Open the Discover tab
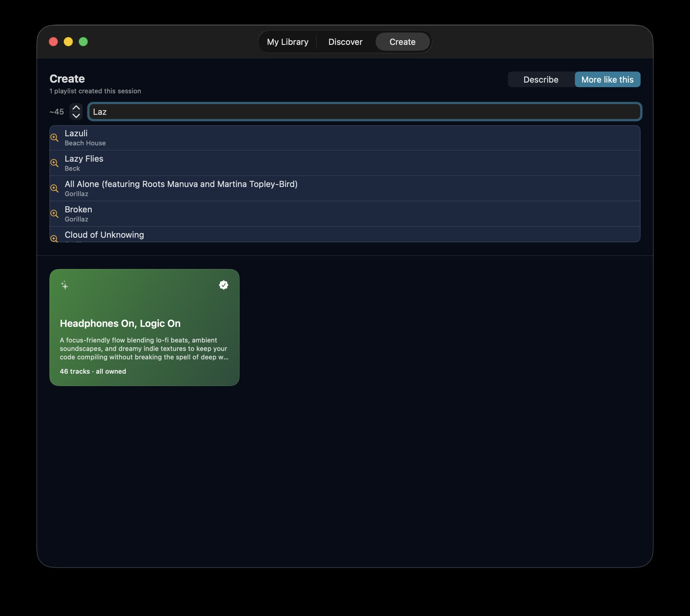 (x=345, y=42)
